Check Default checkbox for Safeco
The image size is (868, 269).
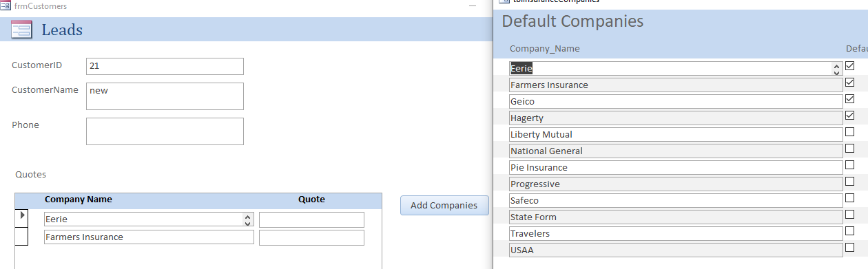pyautogui.click(x=849, y=198)
